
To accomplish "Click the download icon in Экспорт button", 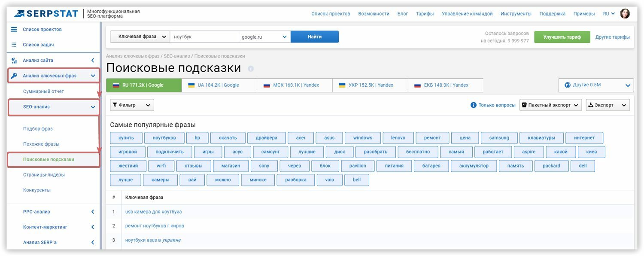I will click(x=591, y=105).
